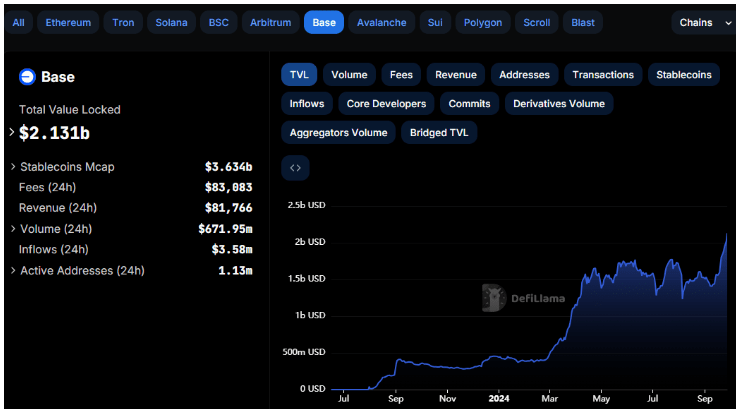The width and height of the screenshot is (740, 413).
Task: Click the May x-axis label
Action: [601, 399]
